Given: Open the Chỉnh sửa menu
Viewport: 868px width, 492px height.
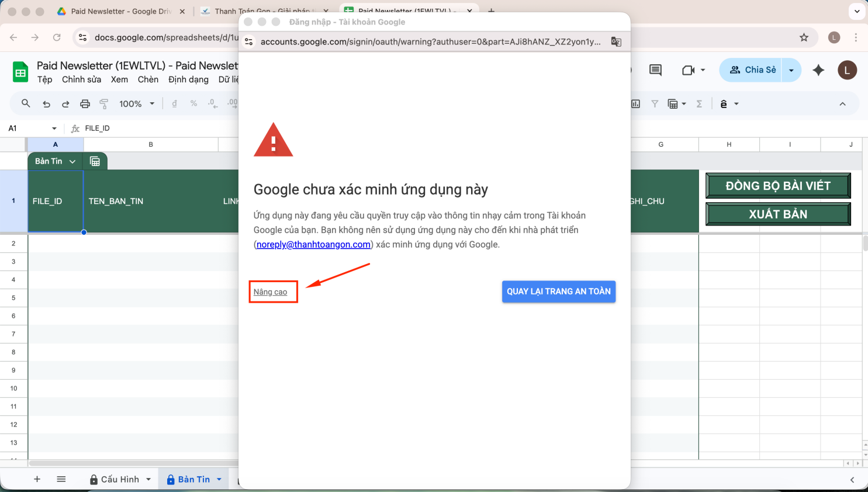Looking at the screenshot, I should [81, 79].
